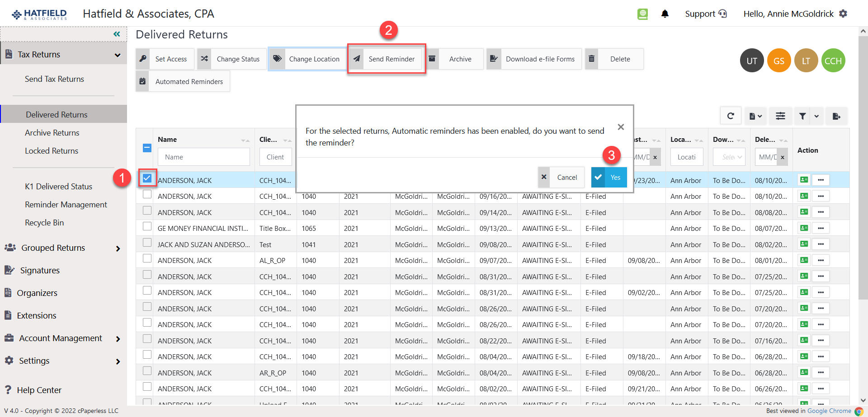The height and width of the screenshot is (417, 868).
Task: Switch to Archive Returns view
Action: [52, 132]
